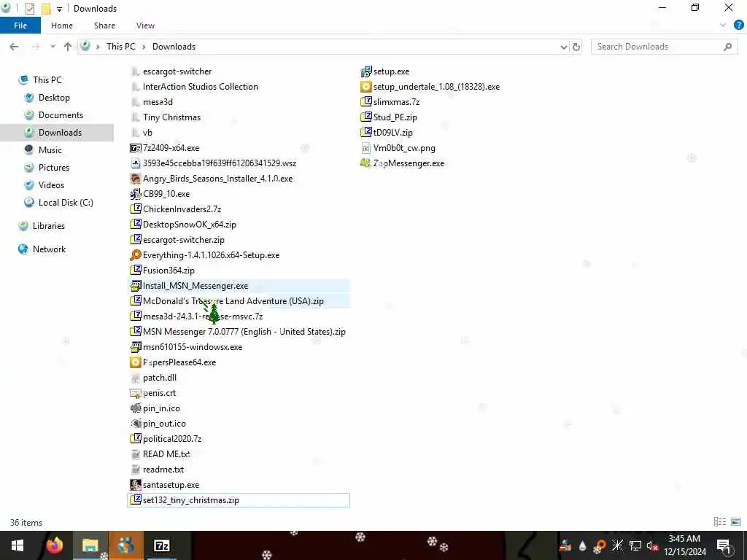The image size is (747, 560).
Task: Select the pin_in.ico file icon
Action: click(x=136, y=408)
